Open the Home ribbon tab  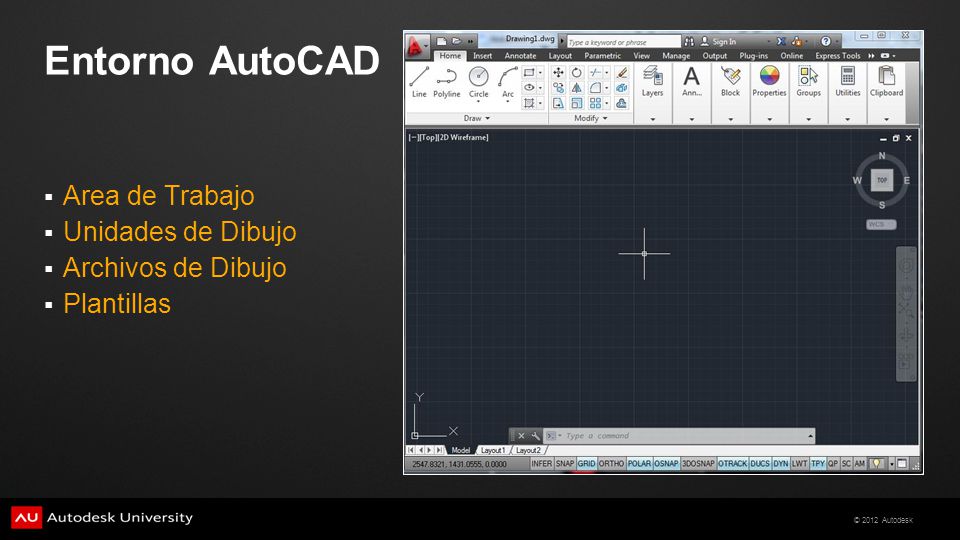tap(450, 56)
